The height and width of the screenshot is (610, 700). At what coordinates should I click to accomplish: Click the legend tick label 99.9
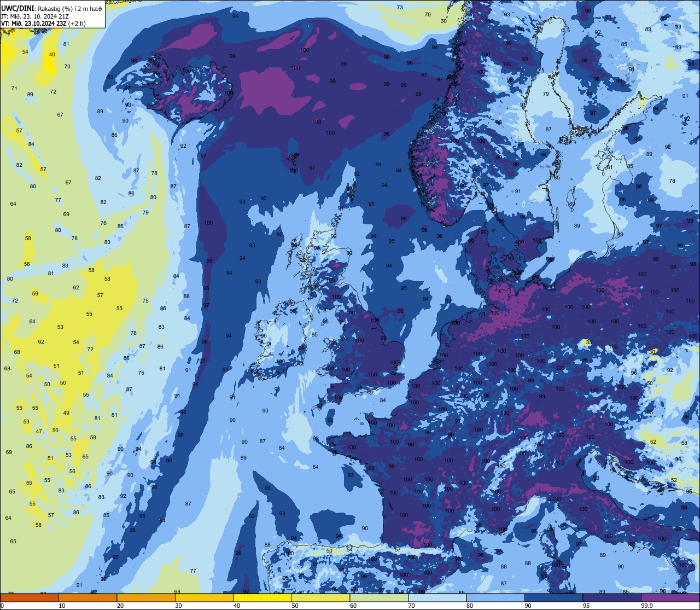(x=647, y=606)
